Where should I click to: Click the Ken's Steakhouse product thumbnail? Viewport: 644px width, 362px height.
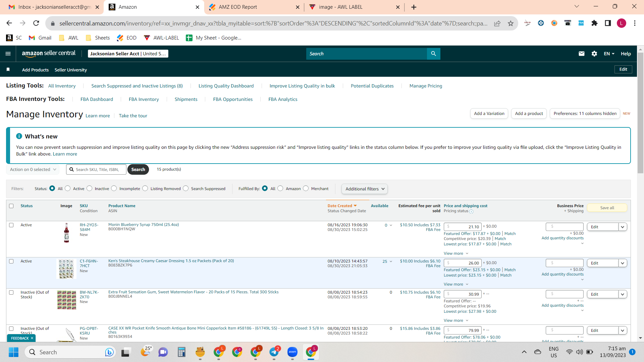(66, 269)
